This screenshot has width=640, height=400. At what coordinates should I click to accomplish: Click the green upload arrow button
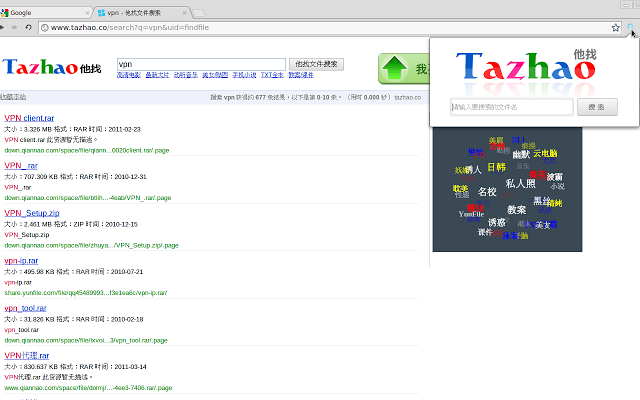point(403,69)
